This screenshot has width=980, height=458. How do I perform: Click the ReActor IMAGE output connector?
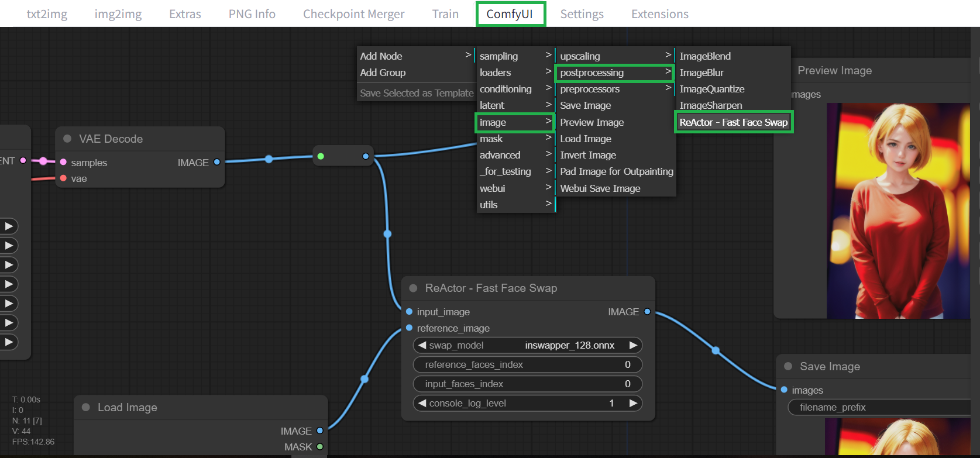pos(647,312)
